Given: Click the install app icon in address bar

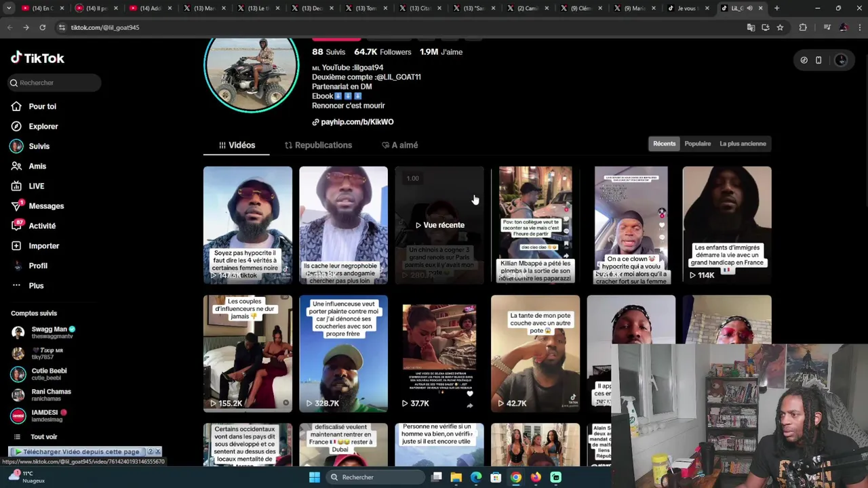Looking at the screenshot, I should [x=766, y=27].
